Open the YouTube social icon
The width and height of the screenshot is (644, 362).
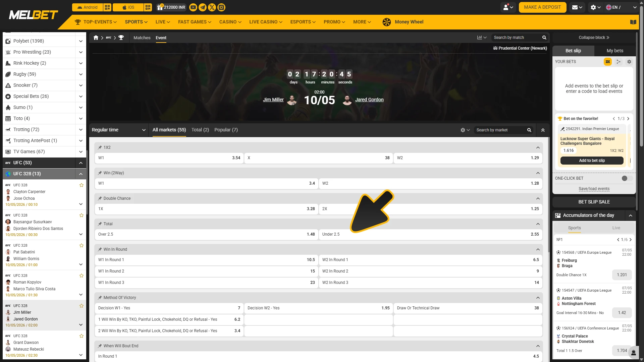(x=193, y=7)
